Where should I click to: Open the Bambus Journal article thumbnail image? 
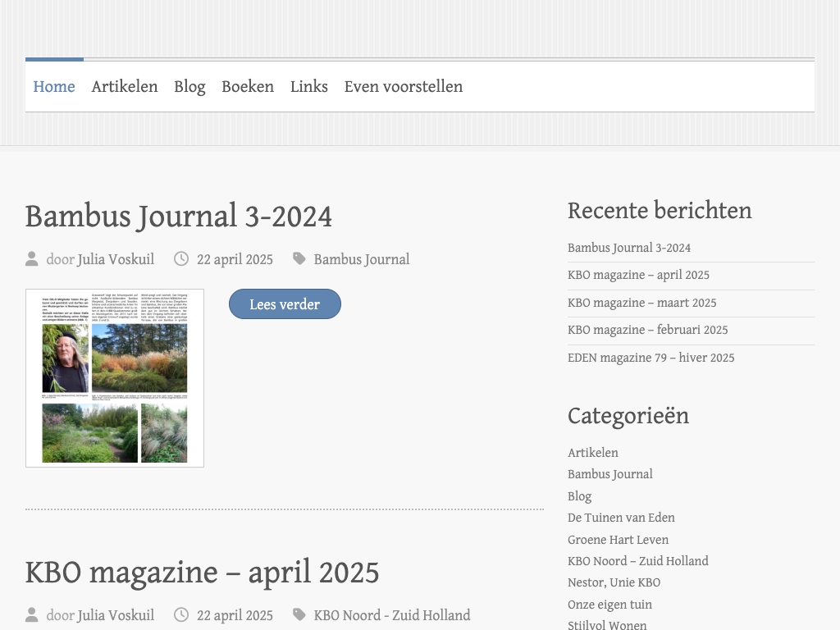pos(115,378)
